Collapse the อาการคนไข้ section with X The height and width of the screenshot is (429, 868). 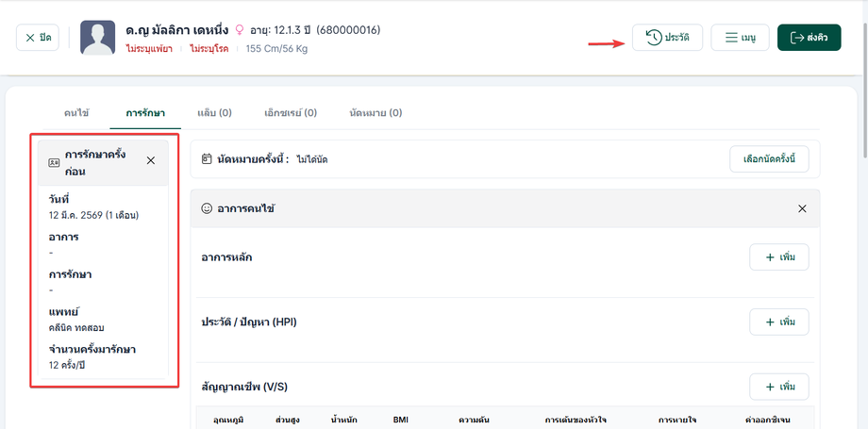tap(802, 208)
